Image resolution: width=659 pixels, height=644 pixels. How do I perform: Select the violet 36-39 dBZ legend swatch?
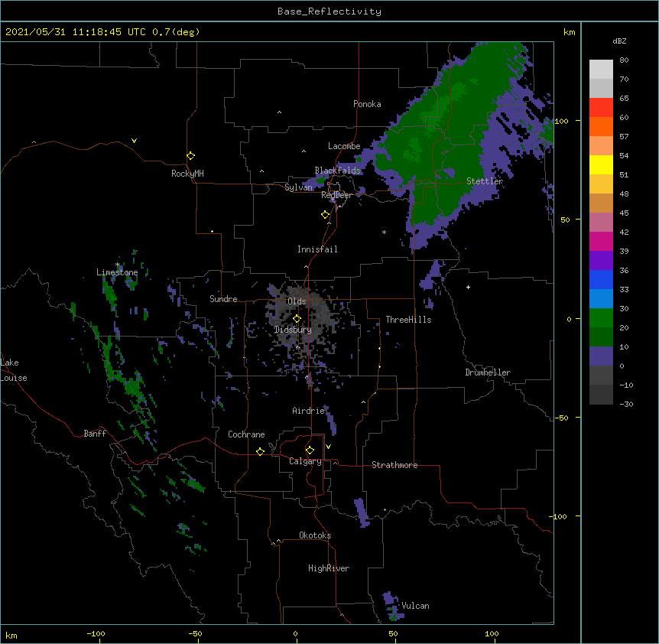tap(601, 261)
